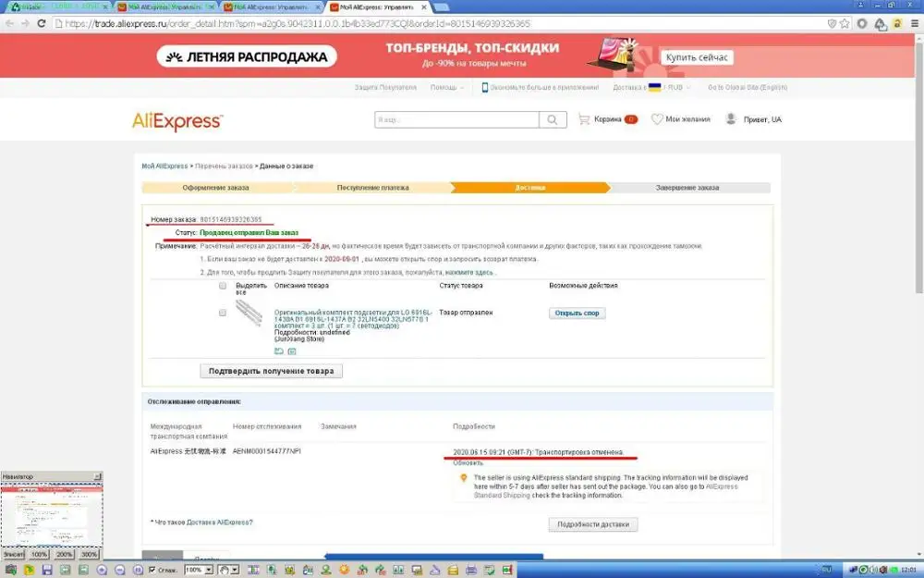
Task: Click the orange sun icon in bottom toolbar
Action: pyautogui.click(x=344, y=570)
